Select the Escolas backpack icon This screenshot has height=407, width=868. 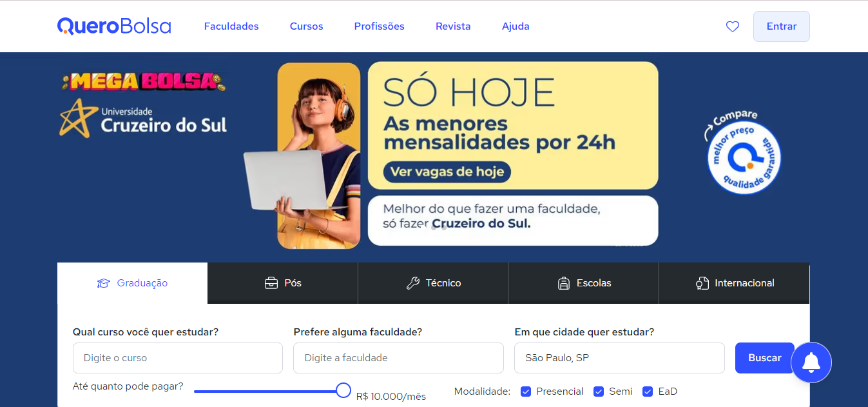(x=564, y=283)
